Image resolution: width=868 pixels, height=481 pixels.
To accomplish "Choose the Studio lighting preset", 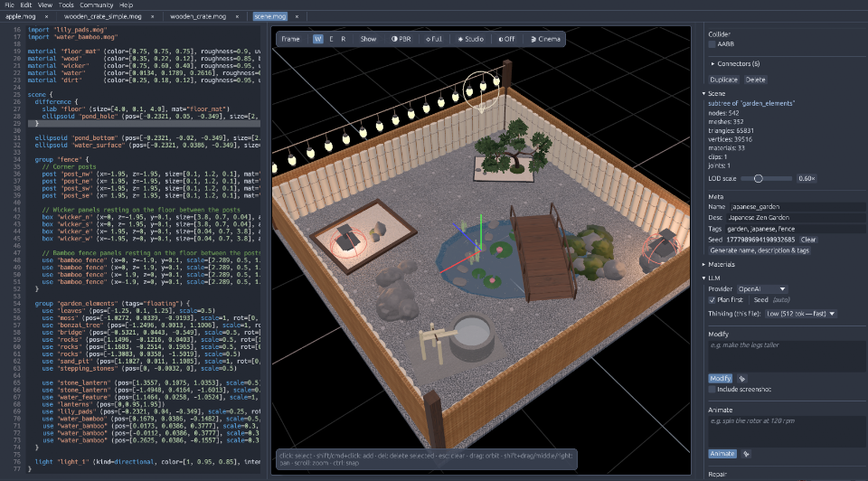I will 470,39.
